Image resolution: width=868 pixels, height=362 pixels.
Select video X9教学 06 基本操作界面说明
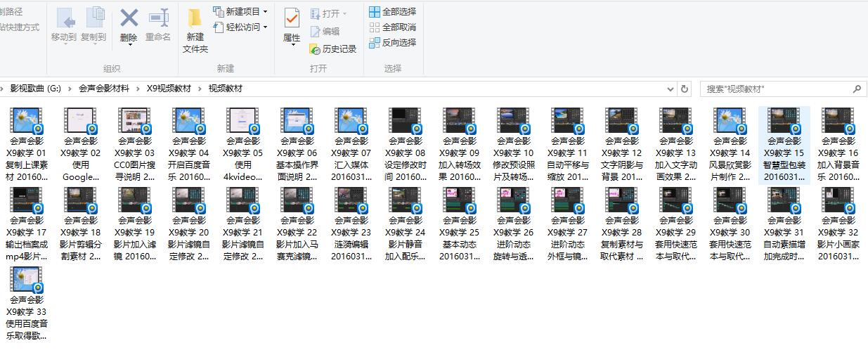point(297,145)
